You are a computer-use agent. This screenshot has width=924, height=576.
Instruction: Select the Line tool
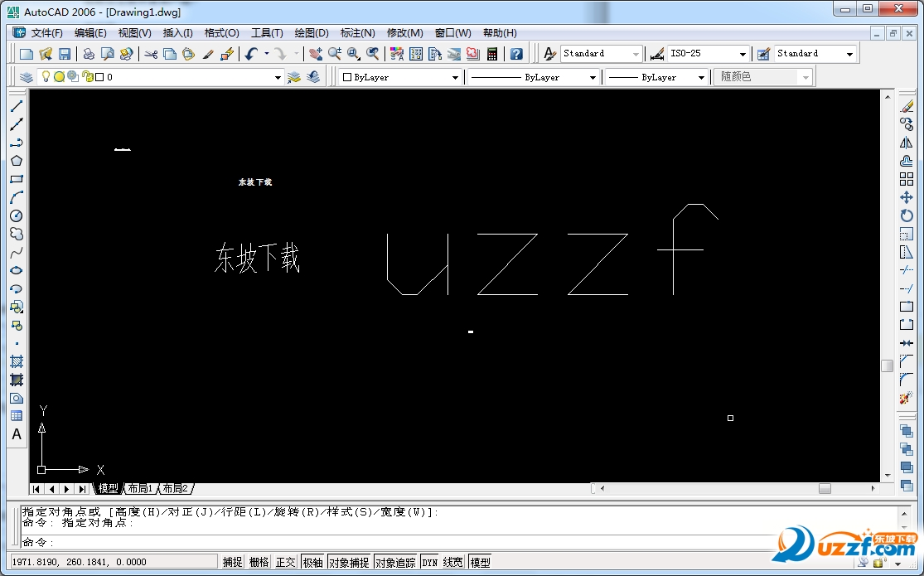click(17, 105)
